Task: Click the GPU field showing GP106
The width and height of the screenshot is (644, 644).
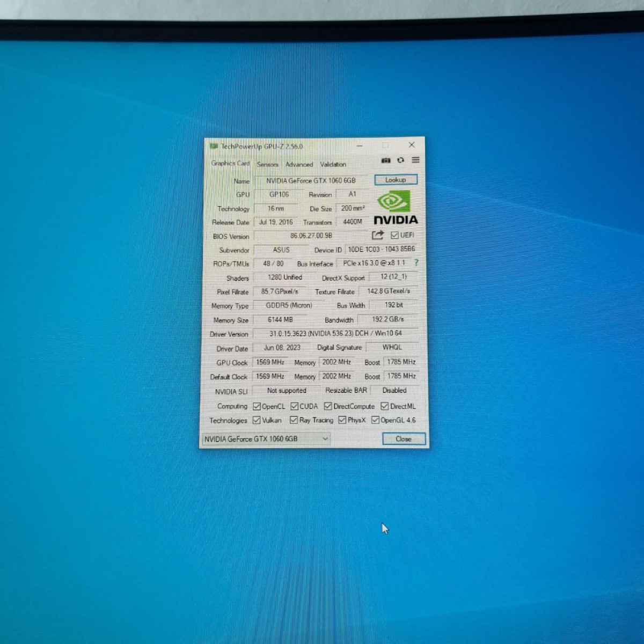Action: click(x=279, y=195)
